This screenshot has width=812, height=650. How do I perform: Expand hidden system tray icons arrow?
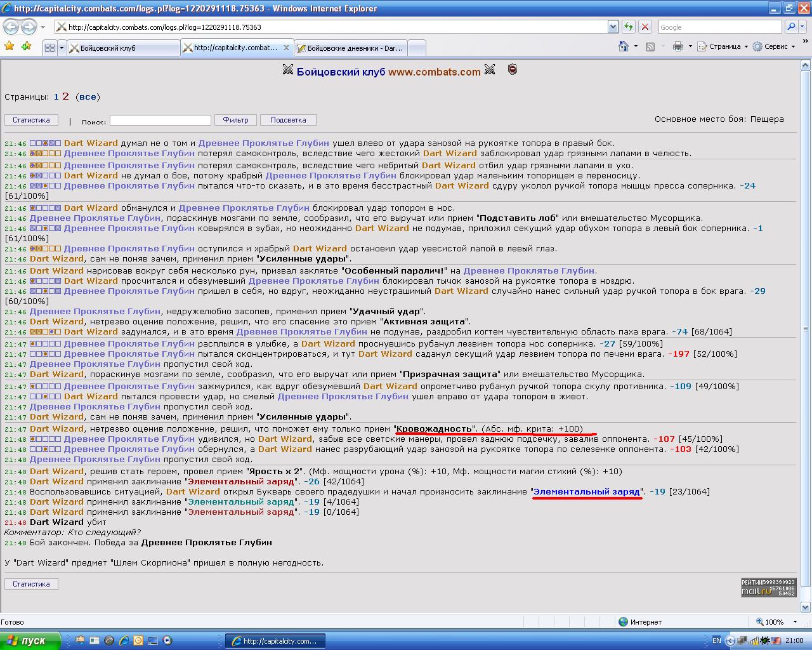point(730,640)
